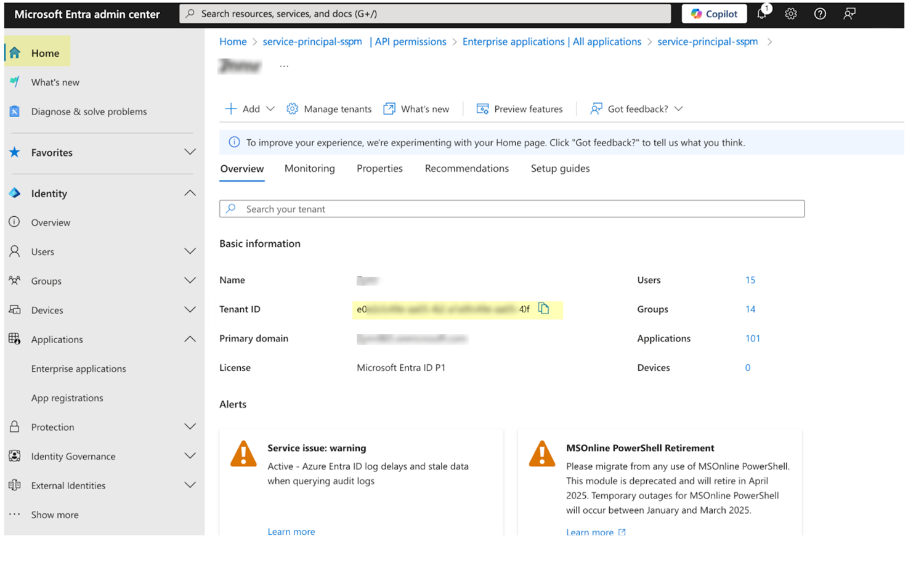Open the Add dropdown arrow

click(x=270, y=109)
